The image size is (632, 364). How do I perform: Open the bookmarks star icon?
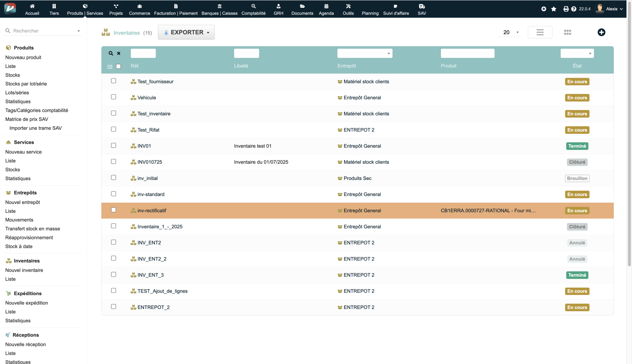coord(554,9)
